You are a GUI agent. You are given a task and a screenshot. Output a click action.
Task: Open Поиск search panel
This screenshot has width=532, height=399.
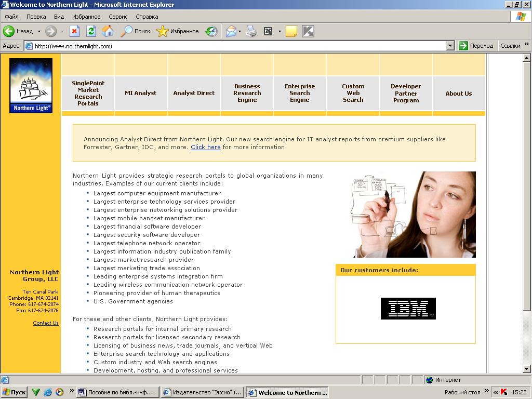pos(136,31)
